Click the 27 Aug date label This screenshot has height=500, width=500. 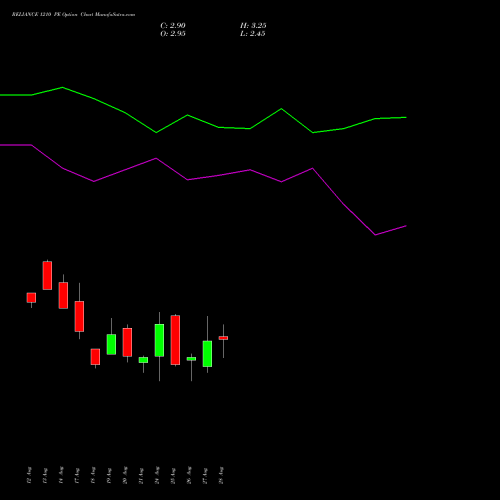coord(205,475)
